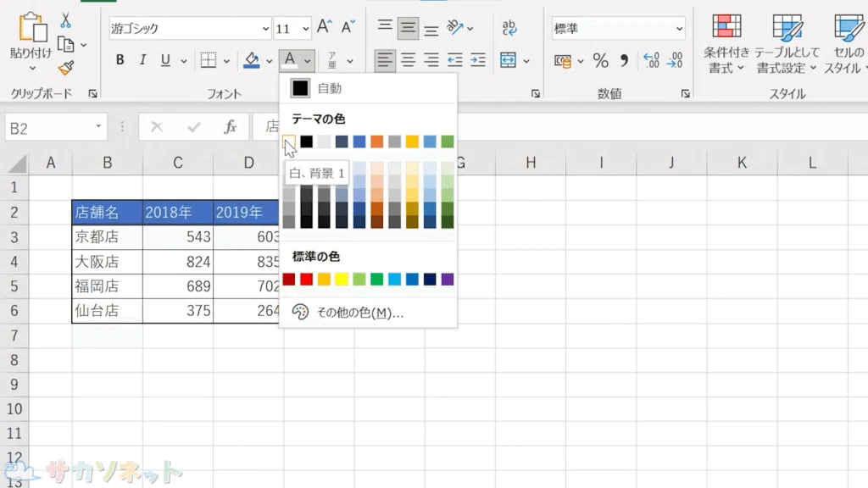868x488 pixels.
Task: Click the Insert Function fx icon
Action: click(231, 127)
